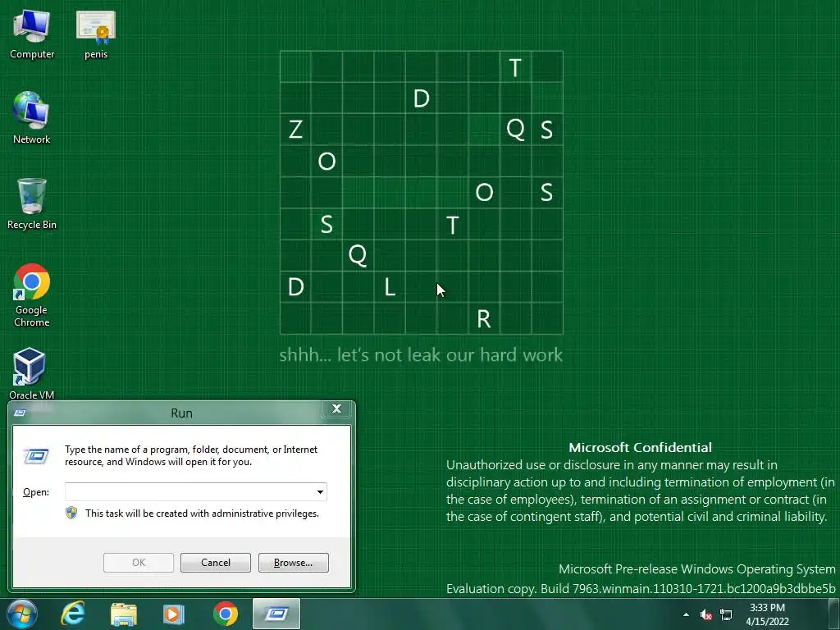
Task: Click the administrative shield icon
Action: point(71,514)
